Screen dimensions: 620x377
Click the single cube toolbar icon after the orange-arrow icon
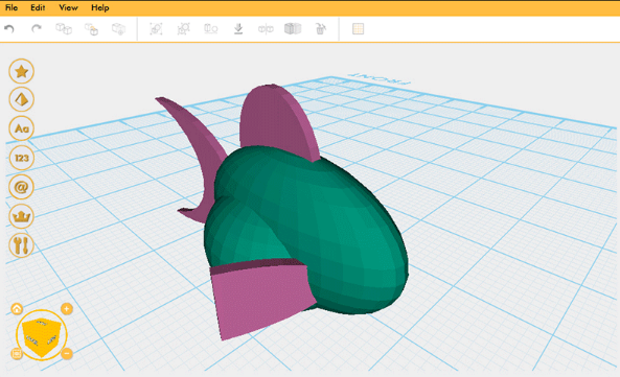click(x=119, y=29)
